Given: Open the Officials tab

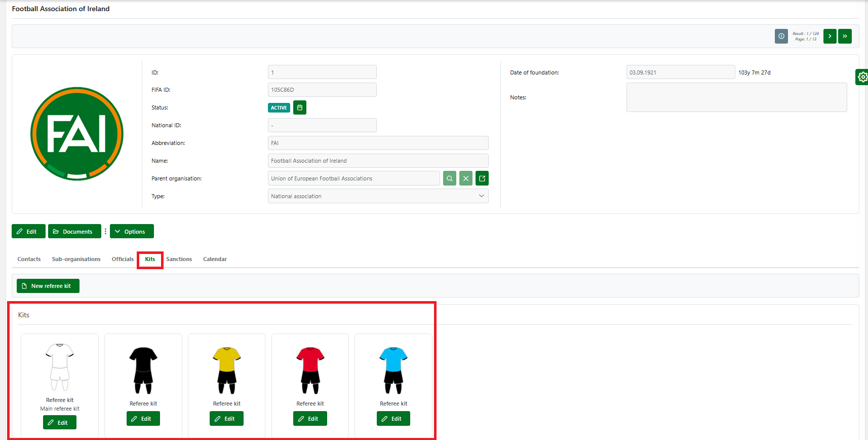Looking at the screenshot, I should coord(123,259).
